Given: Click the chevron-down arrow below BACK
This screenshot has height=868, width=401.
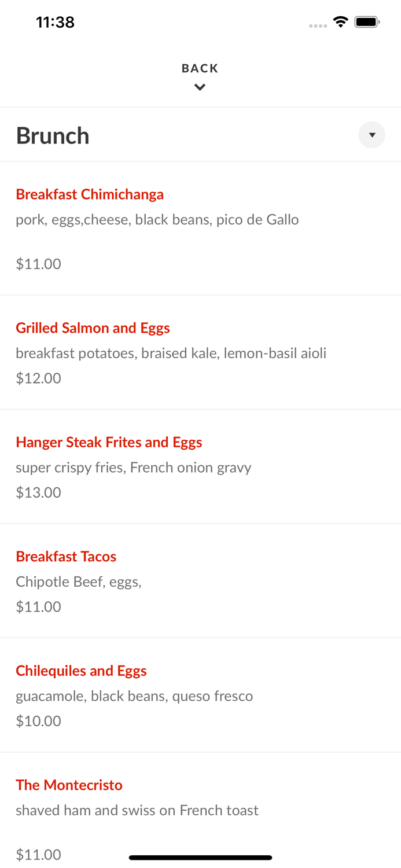Looking at the screenshot, I should [x=200, y=87].
